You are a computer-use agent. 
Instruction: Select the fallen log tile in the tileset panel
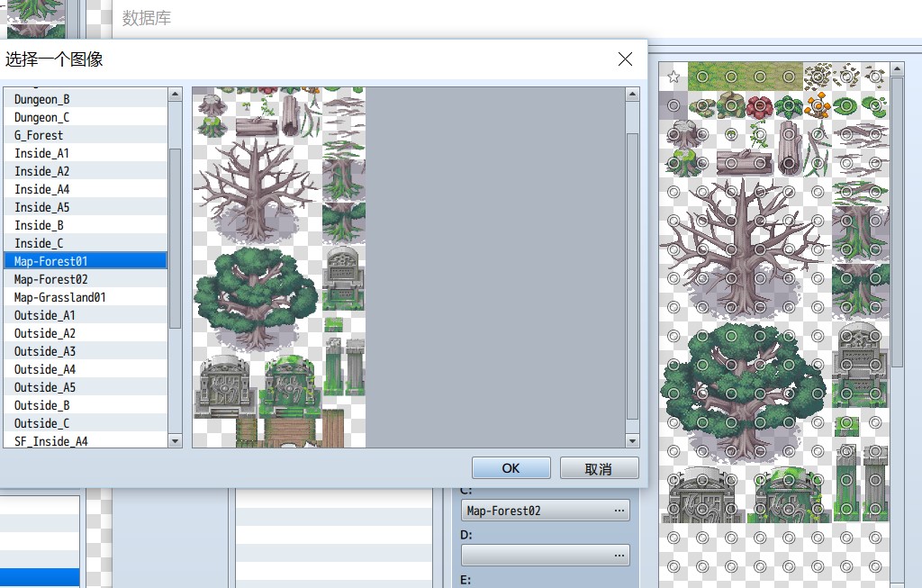tap(745, 163)
